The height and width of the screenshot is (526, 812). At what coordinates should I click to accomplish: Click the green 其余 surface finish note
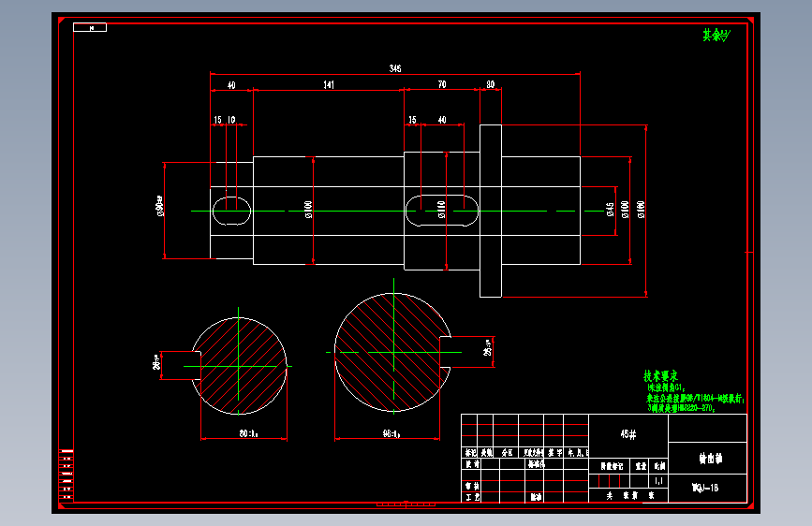tap(716, 36)
